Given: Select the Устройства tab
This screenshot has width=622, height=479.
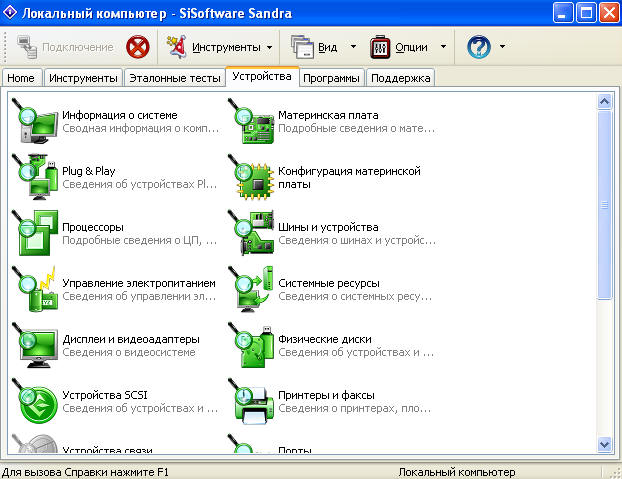Looking at the screenshot, I should pos(262,76).
